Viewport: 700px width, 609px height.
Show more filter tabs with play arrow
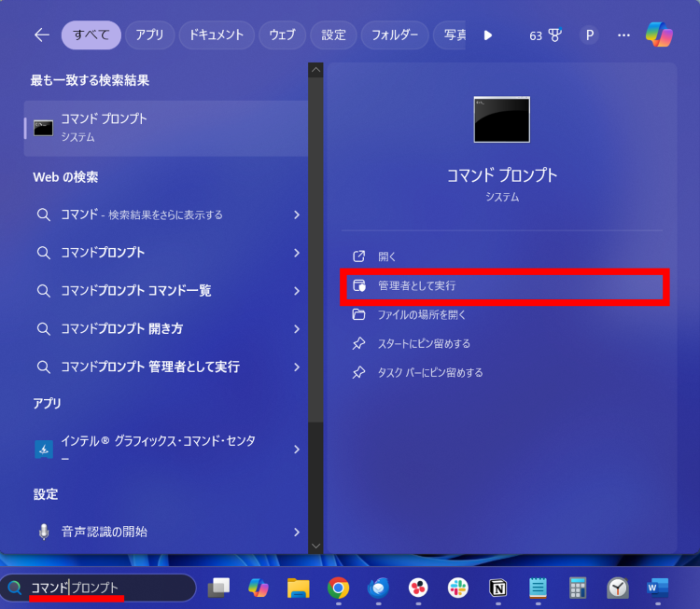tap(488, 35)
